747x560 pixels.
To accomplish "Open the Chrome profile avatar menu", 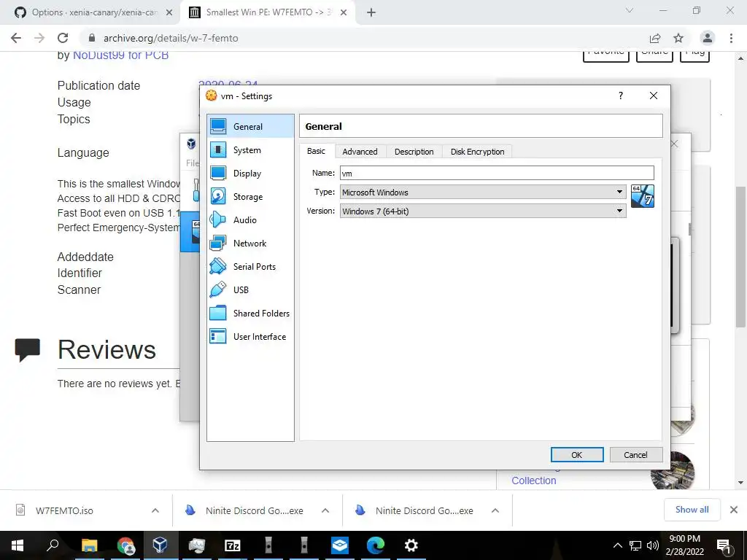I will click(x=708, y=38).
